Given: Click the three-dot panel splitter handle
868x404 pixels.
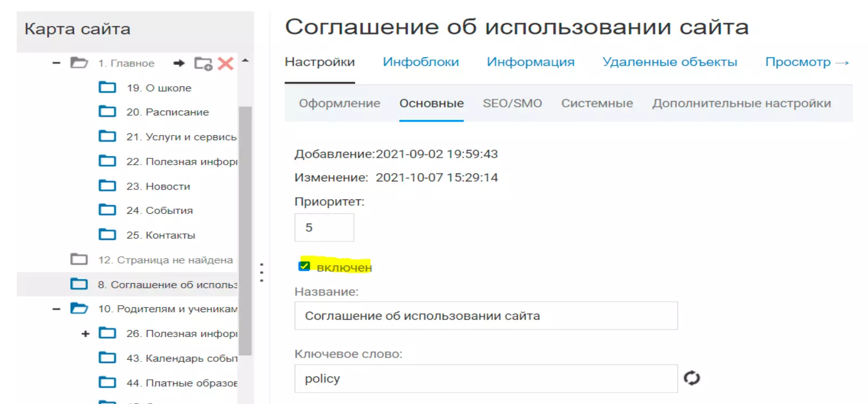Looking at the screenshot, I should tap(262, 273).
